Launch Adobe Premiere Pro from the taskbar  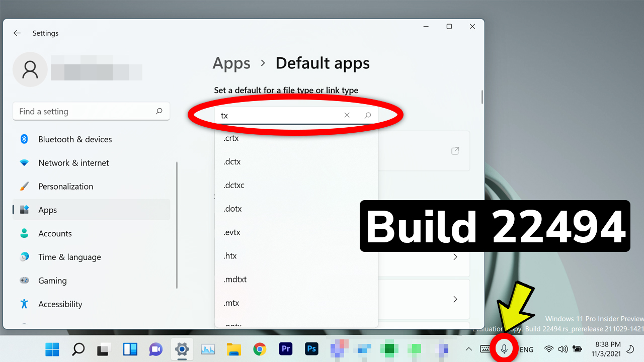pyautogui.click(x=285, y=349)
